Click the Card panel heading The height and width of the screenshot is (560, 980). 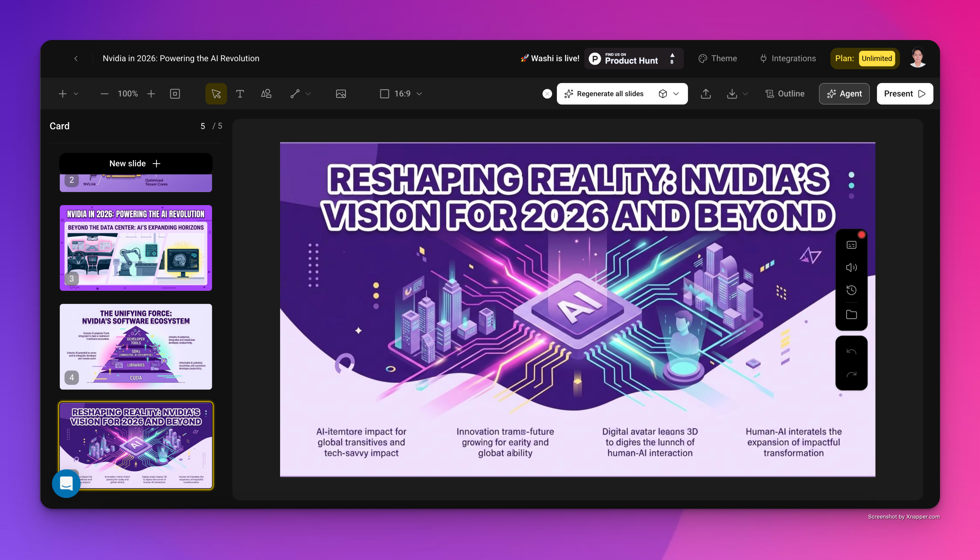click(x=60, y=126)
